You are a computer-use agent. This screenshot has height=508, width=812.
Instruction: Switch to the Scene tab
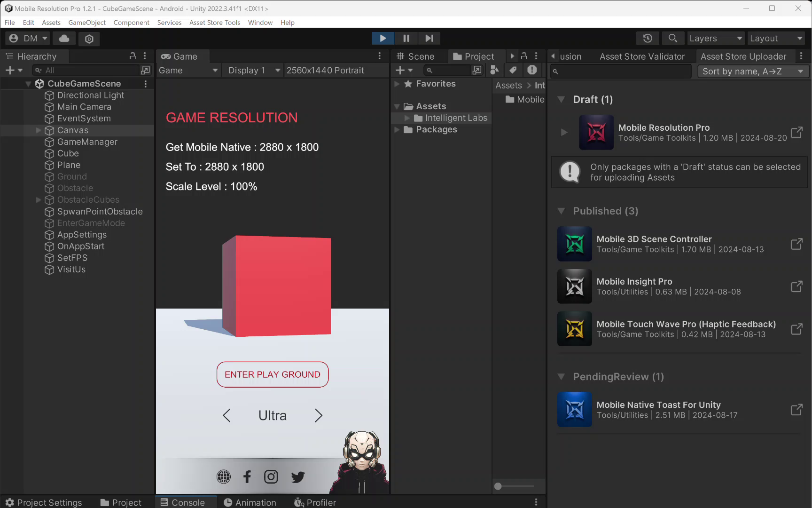[415, 56]
